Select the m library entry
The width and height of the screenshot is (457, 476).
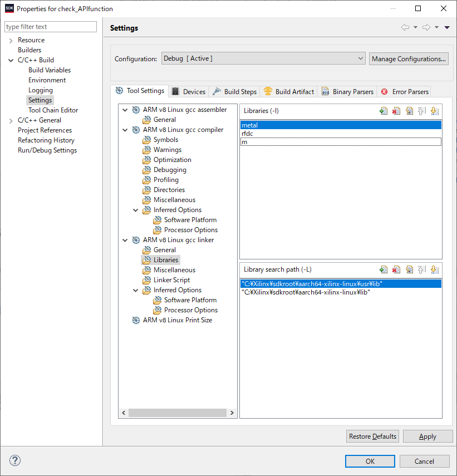[x=341, y=142]
